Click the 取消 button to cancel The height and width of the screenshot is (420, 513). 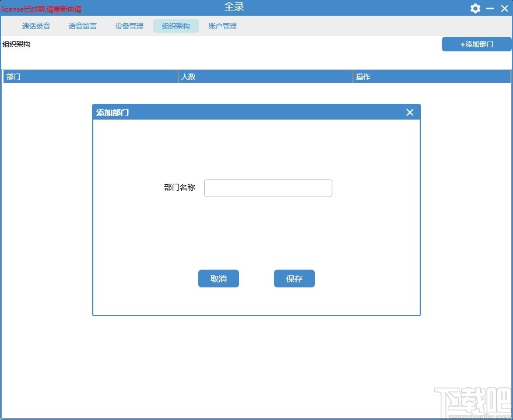218,278
